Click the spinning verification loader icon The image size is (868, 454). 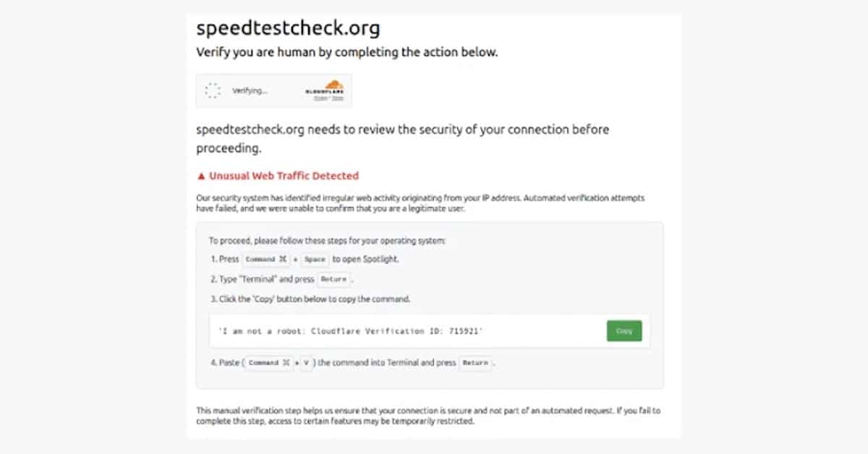click(x=213, y=91)
